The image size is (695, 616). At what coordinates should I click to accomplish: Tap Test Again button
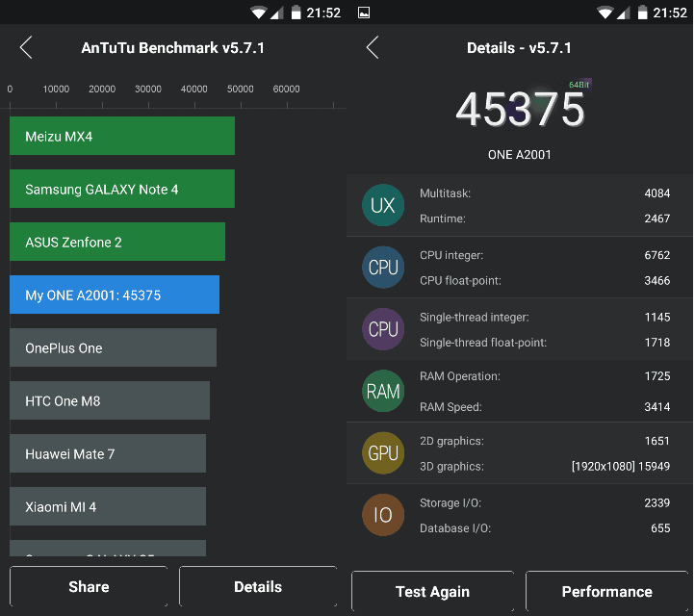tap(432, 592)
